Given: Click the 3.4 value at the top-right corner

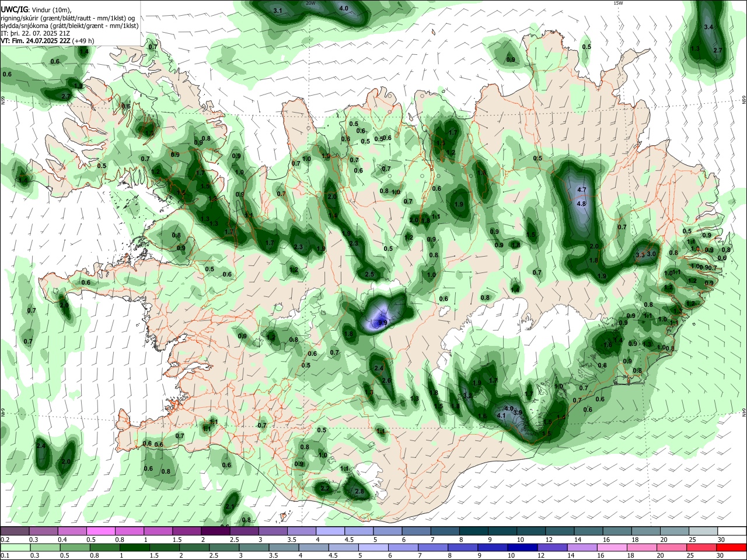Looking at the screenshot, I should tap(708, 27).
